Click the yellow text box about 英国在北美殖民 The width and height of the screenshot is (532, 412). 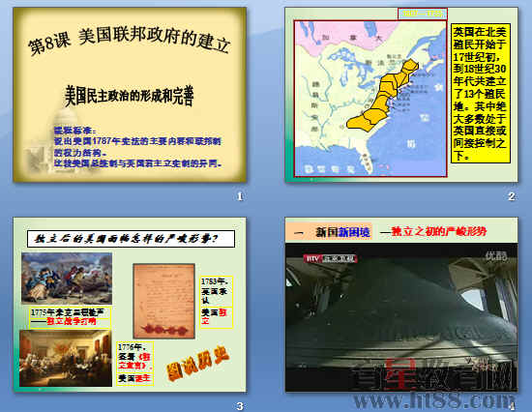(x=481, y=93)
